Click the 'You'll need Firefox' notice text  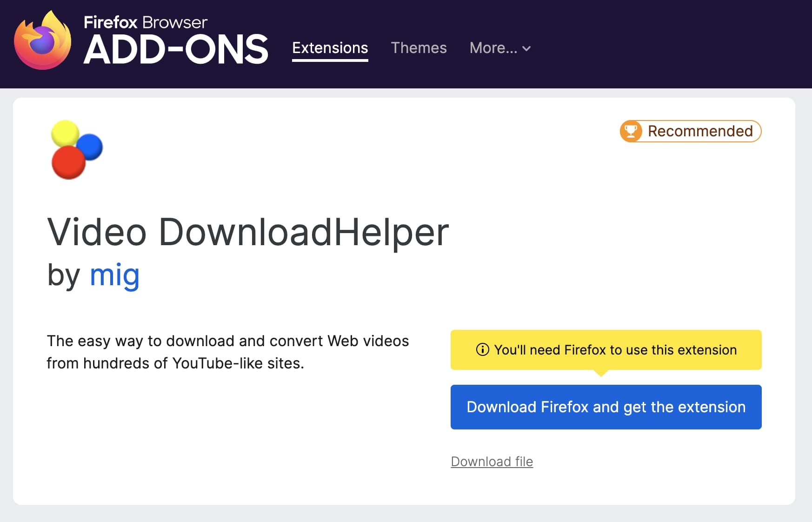615,350
